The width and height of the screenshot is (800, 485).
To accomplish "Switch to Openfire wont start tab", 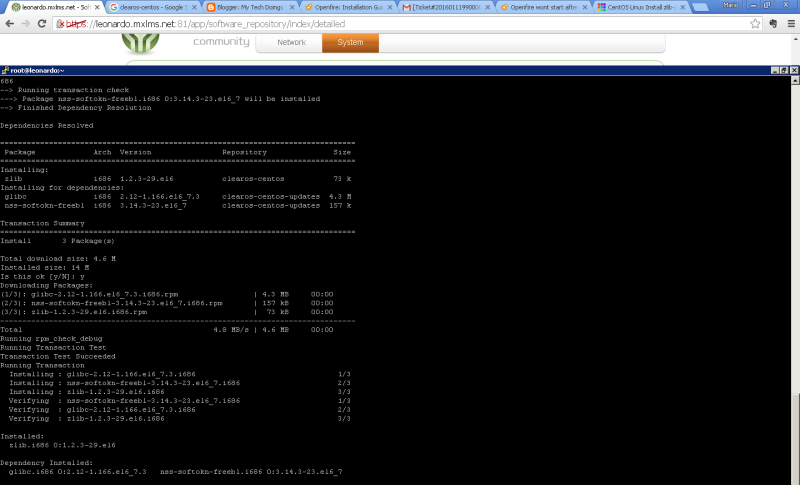I will click(x=542, y=7).
